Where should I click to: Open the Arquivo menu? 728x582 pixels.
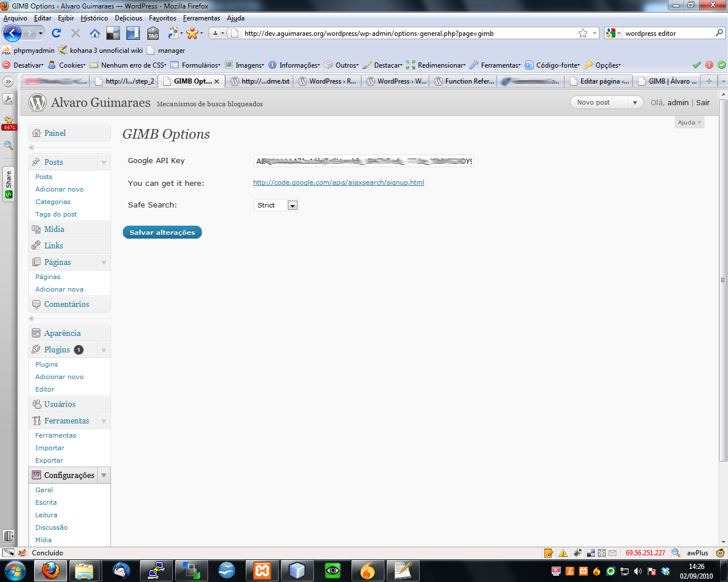pyautogui.click(x=15, y=18)
